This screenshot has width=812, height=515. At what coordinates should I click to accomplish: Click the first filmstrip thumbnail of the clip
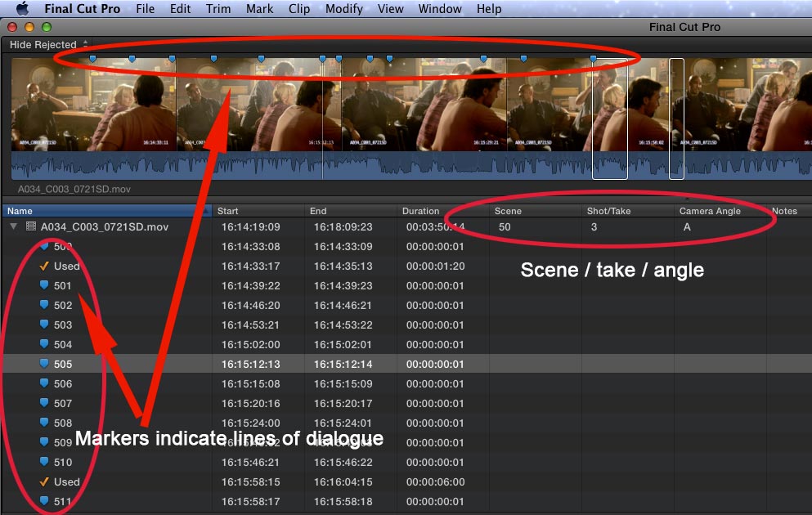point(94,105)
